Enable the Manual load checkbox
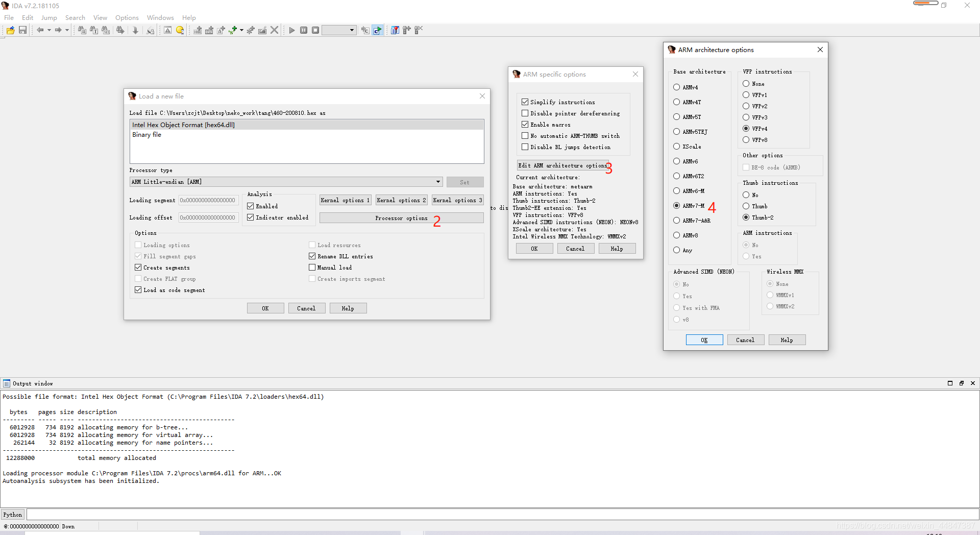 click(x=312, y=267)
